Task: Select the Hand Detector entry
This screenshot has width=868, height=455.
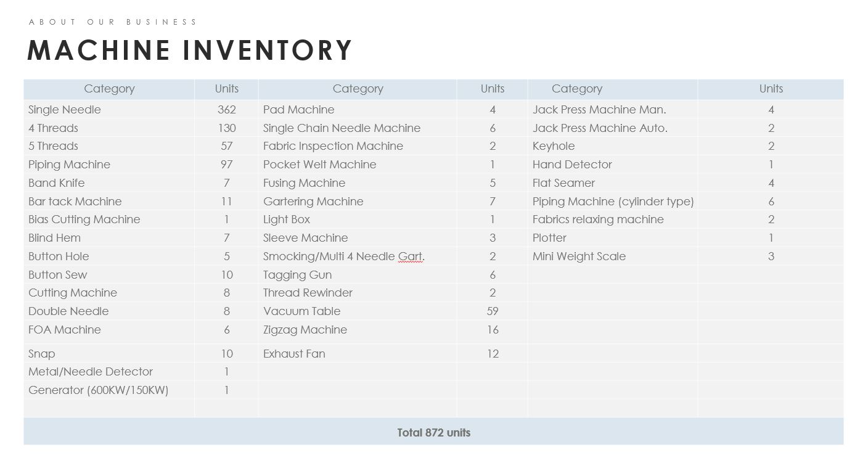Action: [572, 165]
